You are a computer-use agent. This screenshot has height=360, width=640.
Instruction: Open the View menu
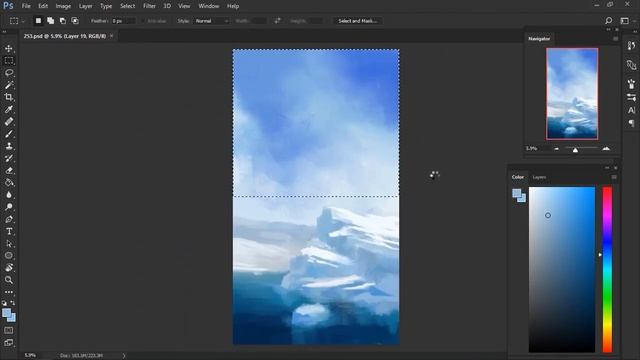point(184,6)
